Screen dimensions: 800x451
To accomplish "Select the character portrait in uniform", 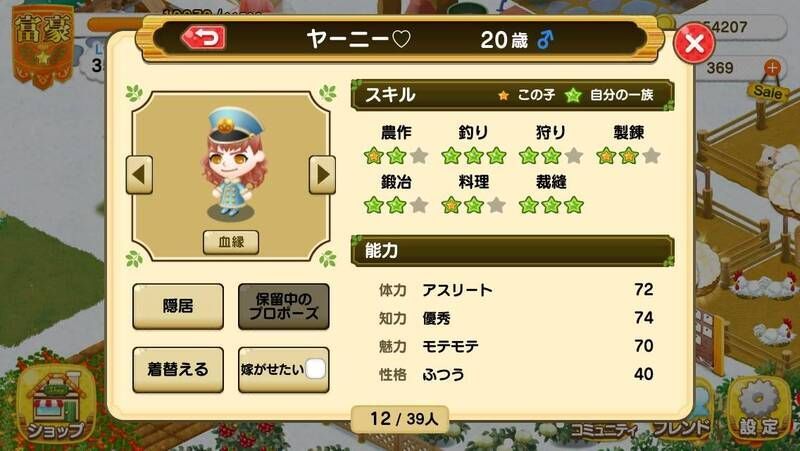I will [233, 163].
